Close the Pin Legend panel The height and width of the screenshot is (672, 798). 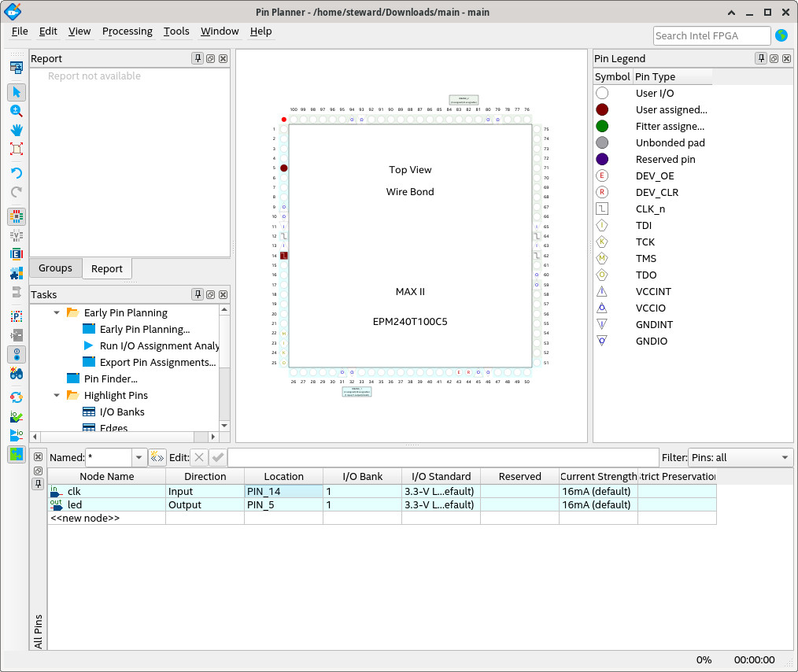point(787,58)
